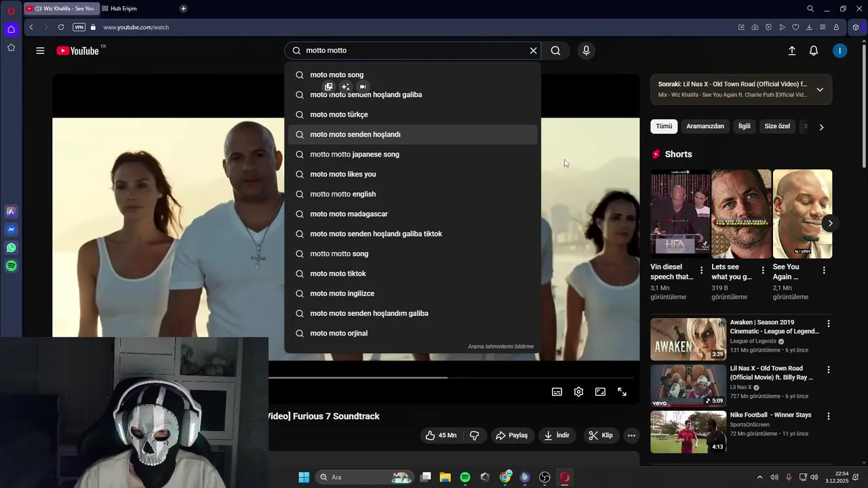Viewport: 868px width, 488px height.
Task: Open Nike Football - Winner Stays link
Action: tap(770, 415)
